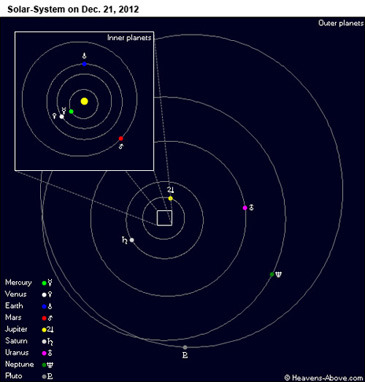This screenshot has width=365, height=382.
Task: Click the Inner planets label
Action: [129, 38]
